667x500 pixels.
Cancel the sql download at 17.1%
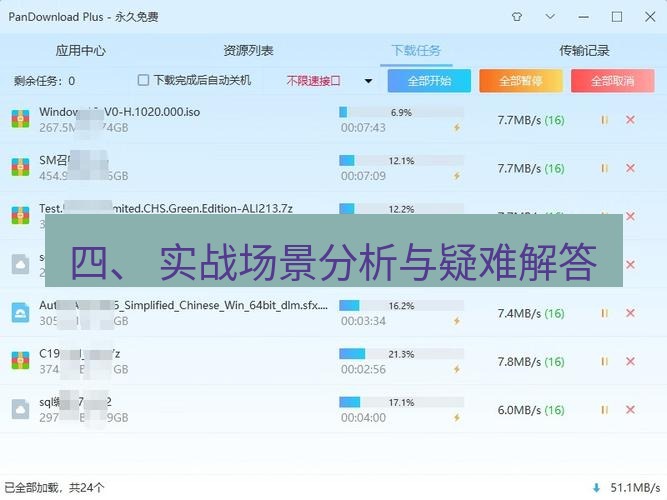[630, 410]
